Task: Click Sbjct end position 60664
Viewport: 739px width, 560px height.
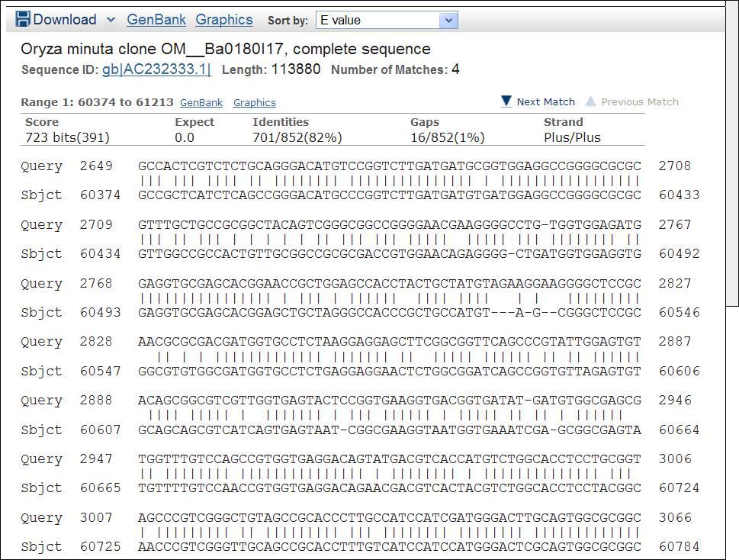Action: tap(680, 430)
